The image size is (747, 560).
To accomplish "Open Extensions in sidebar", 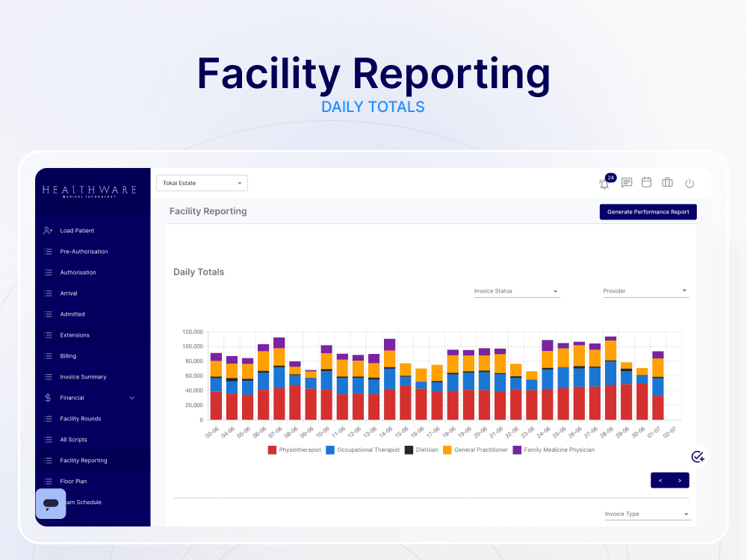I will click(75, 335).
